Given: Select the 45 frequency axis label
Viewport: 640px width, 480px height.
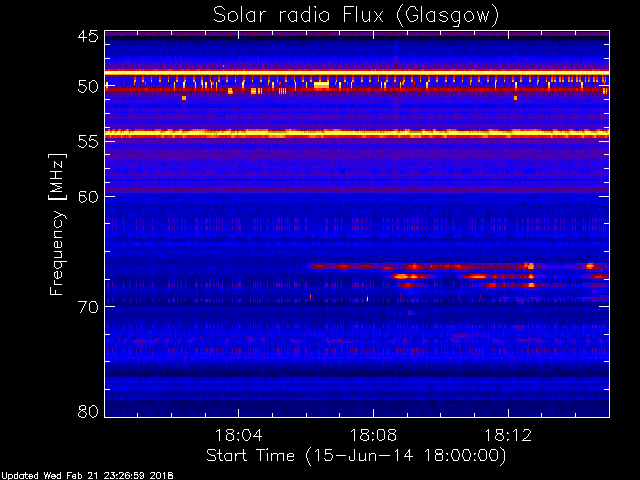Looking at the screenshot, I should 88,36.
